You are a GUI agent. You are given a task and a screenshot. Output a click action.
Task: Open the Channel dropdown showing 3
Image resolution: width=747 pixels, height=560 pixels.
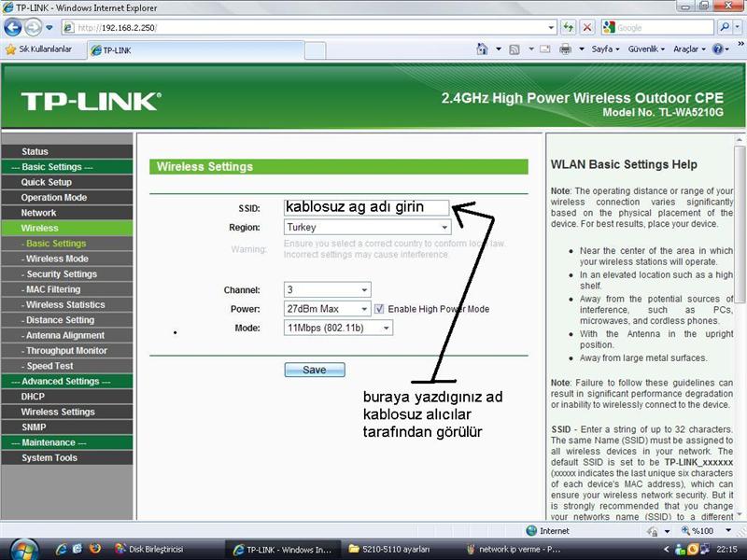click(328, 289)
